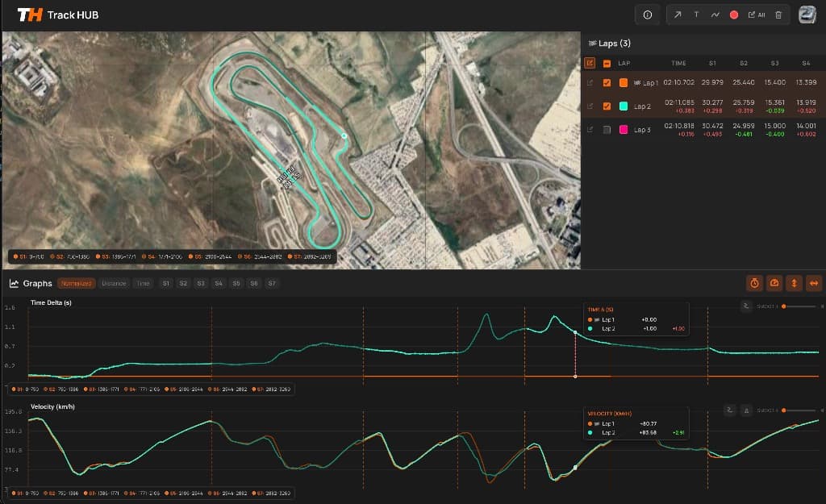Select the text annotation tool
Viewport: 826px width, 504px height.
pyautogui.click(x=696, y=15)
